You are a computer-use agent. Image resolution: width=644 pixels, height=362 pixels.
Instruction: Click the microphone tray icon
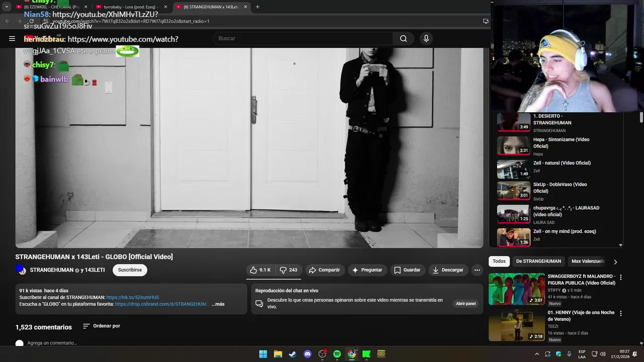pyautogui.click(x=569, y=354)
